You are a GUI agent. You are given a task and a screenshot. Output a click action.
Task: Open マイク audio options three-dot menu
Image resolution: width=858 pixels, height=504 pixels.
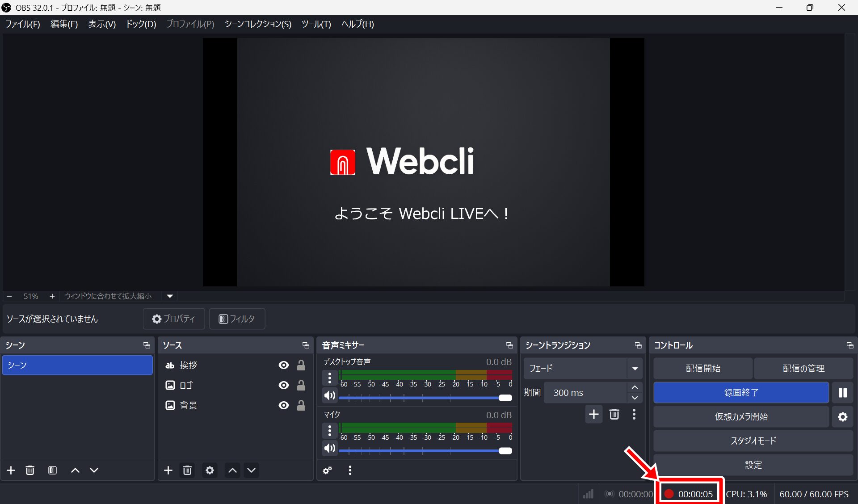pos(330,431)
